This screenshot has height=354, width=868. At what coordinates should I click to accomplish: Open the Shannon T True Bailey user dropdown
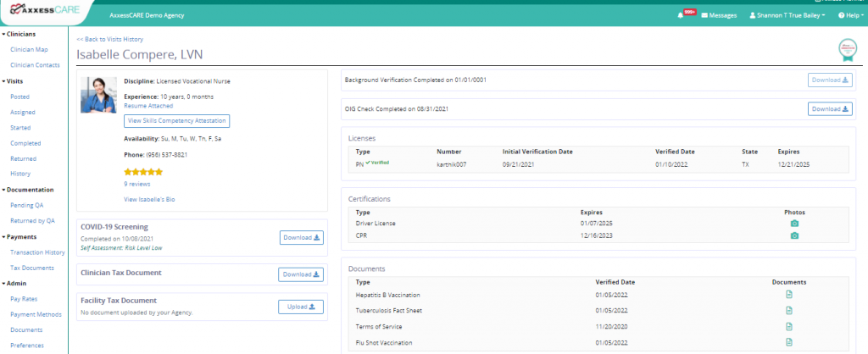tap(787, 15)
